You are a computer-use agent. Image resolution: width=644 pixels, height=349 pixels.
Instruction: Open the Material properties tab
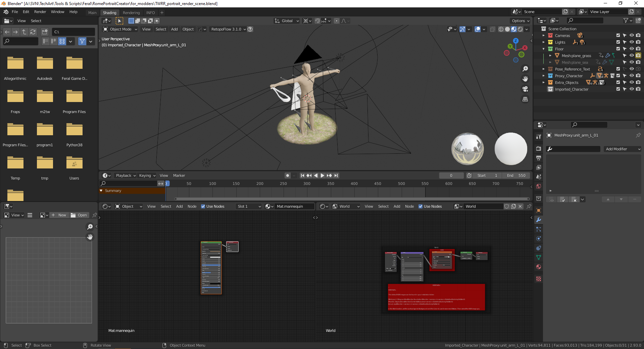coord(539,267)
